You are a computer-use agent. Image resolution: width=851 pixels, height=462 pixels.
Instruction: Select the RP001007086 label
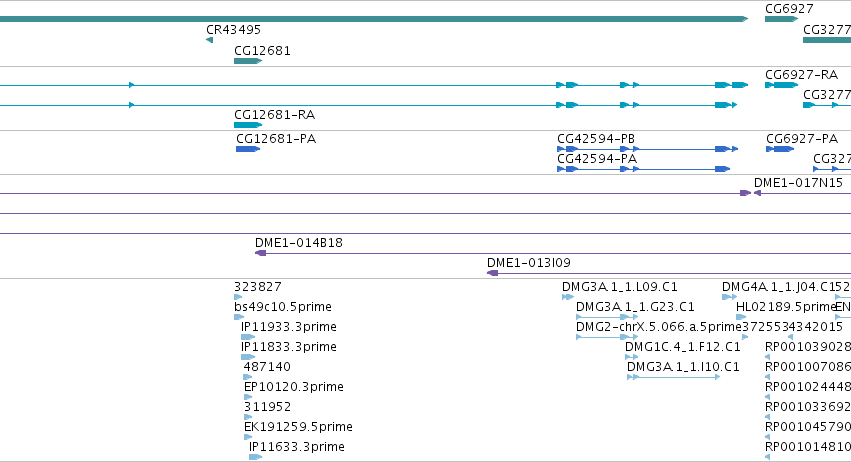pos(808,366)
